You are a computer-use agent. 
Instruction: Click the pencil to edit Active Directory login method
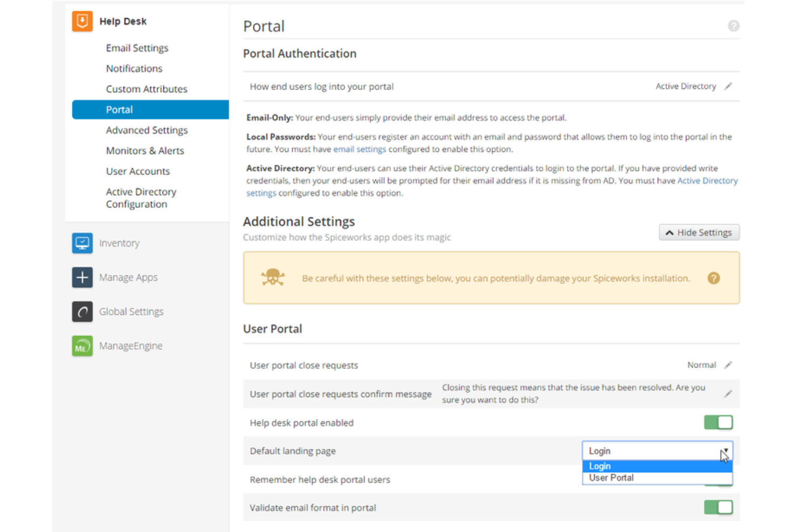[x=729, y=86]
